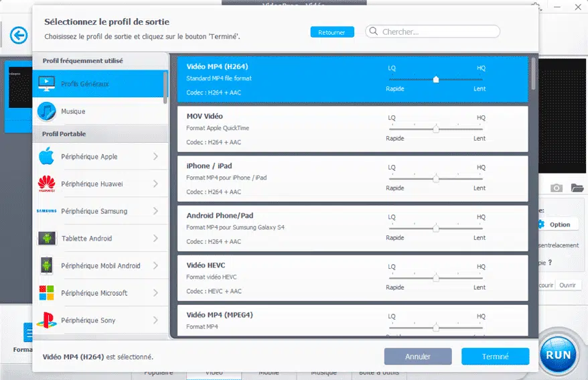Click the Profil Portable header

pyautogui.click(x=100, y=134)
